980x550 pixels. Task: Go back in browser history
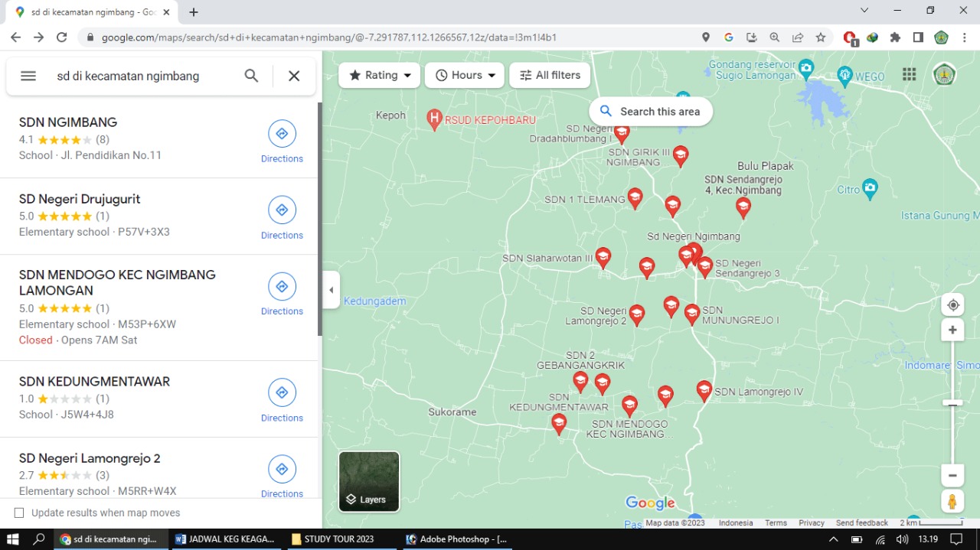pyautogui.click(x=15, y=37)
